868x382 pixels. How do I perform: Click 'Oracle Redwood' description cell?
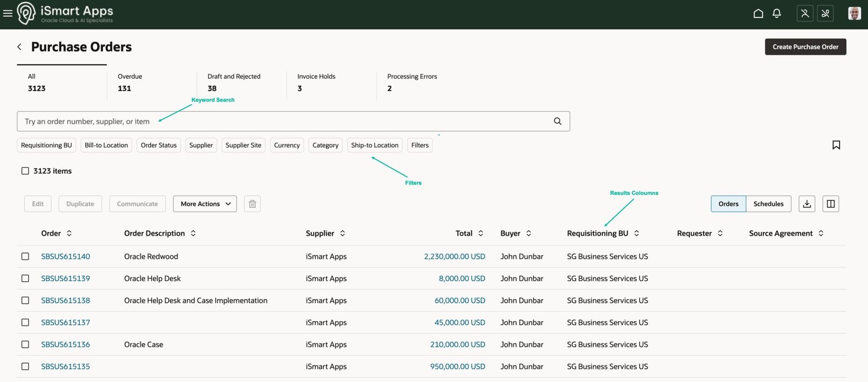click(151, 256)
